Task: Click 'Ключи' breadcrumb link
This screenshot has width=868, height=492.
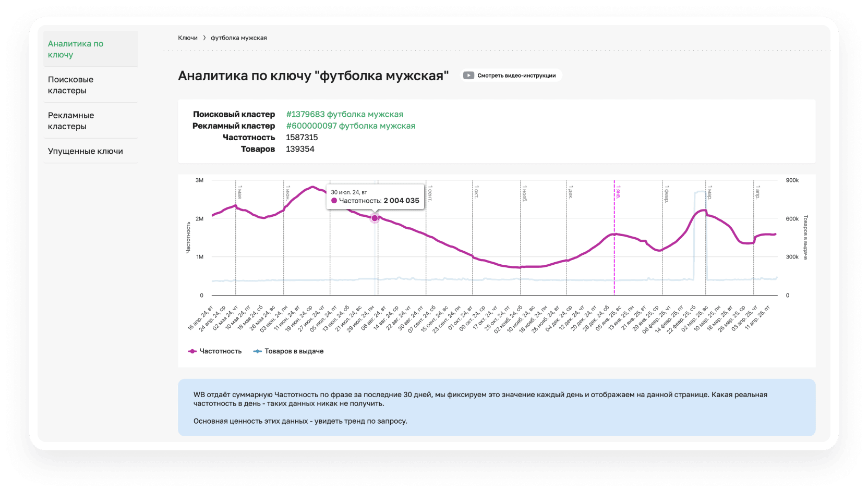Action: point(187,38)
